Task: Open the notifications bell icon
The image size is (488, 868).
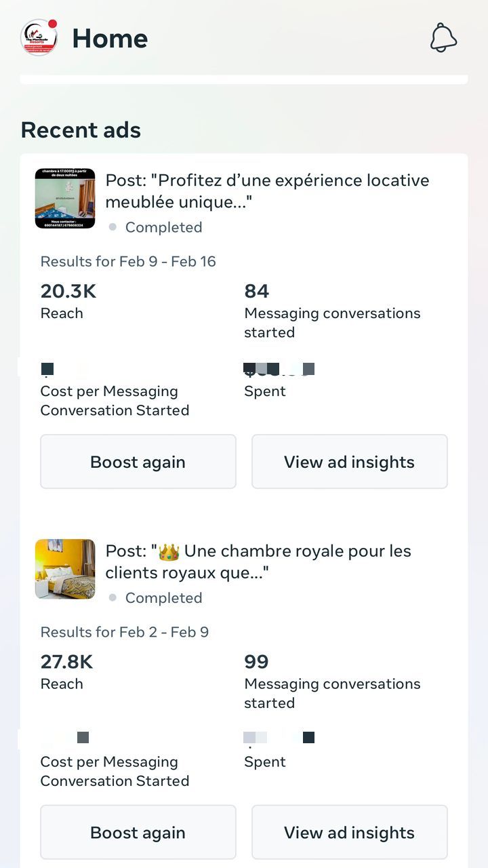Action: click(x=444, y=38)
